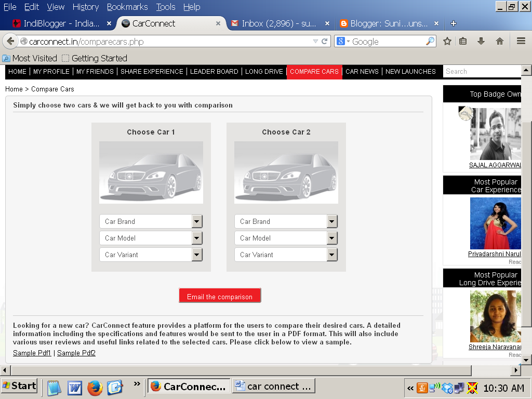
Task: Open Most Visited bookmarks folder
Action: pos(30,58)
